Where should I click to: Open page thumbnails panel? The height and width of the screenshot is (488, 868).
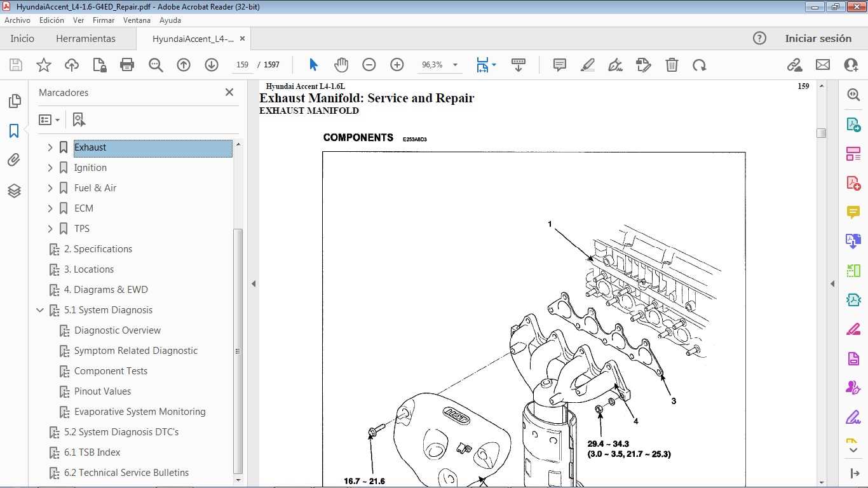pos(14,101)
